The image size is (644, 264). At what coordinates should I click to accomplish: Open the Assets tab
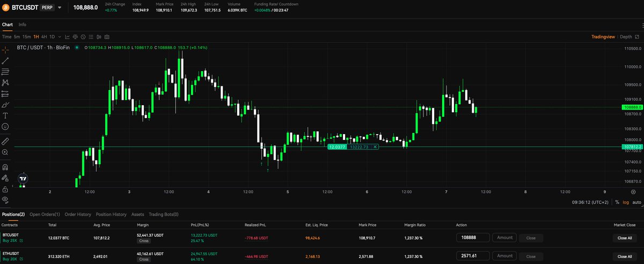pyautogui.click(x=137, y=214)
